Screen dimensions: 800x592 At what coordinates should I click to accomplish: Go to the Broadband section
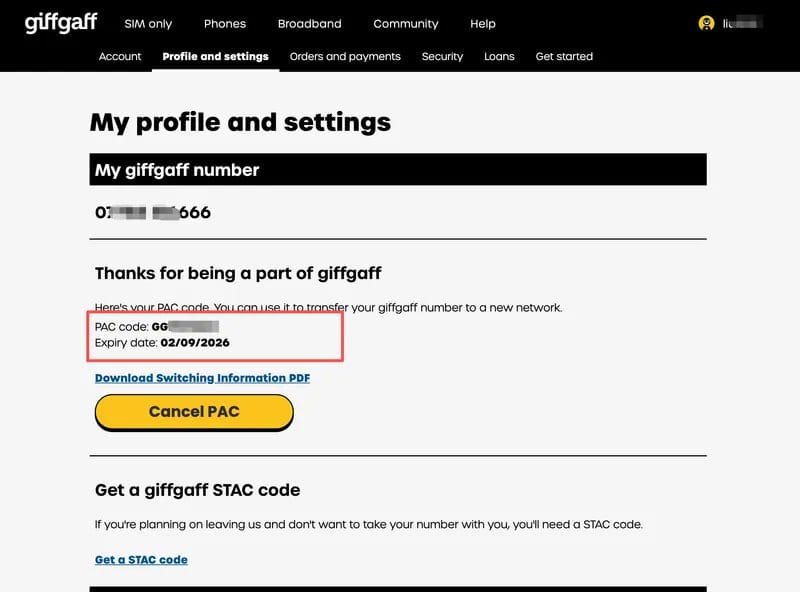point(309,24)
